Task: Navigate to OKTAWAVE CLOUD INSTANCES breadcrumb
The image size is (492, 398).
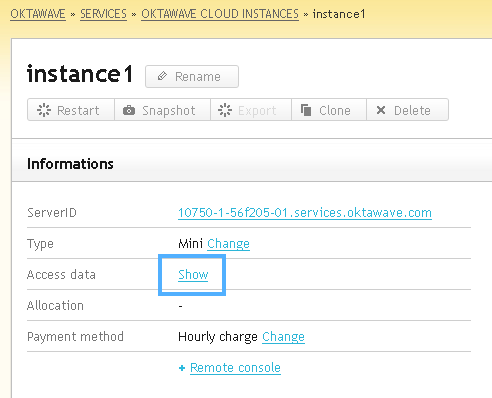Action: click(x=220, y=14)
